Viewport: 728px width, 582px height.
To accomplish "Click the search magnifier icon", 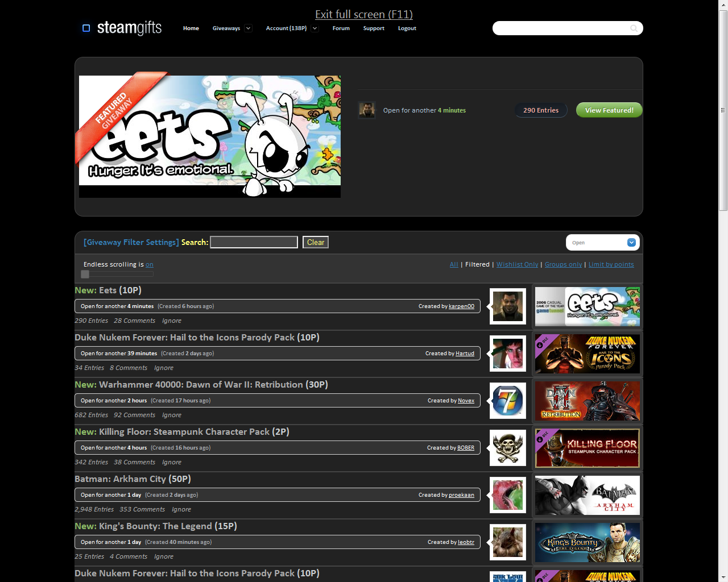I will (x=634, y=28).
